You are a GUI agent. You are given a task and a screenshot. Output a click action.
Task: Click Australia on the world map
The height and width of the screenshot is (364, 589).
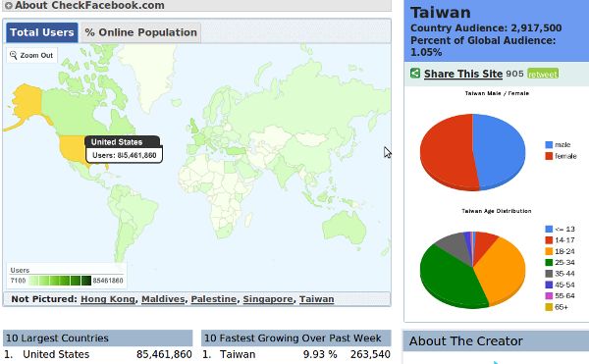344,227
